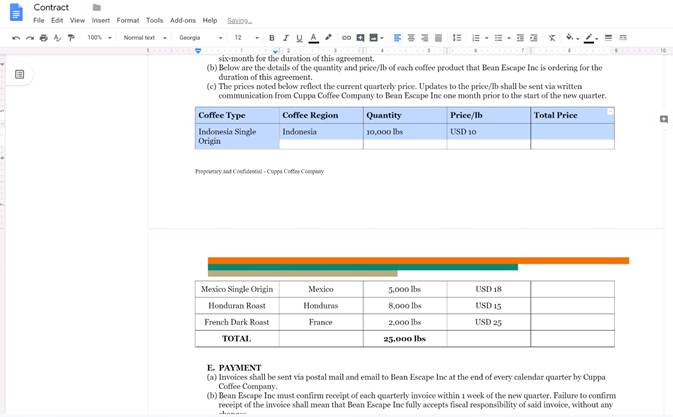
Task: Toggle Underline formatting
Action: pyautogui.click(x=299, y=38)
